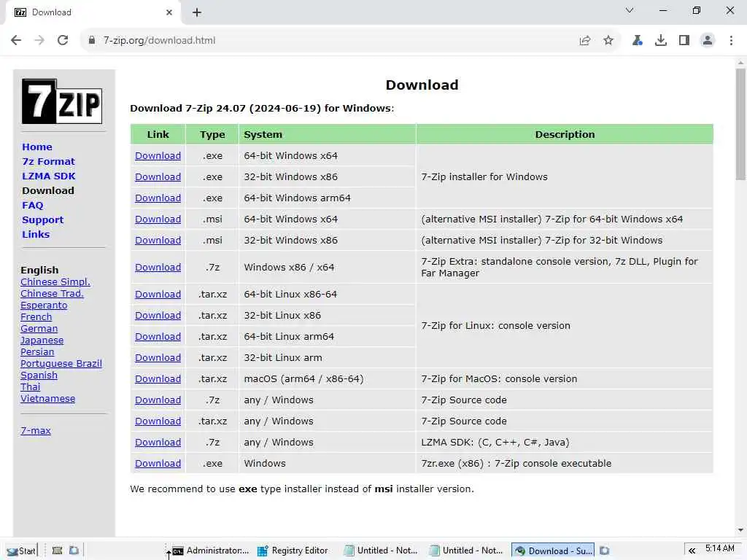This screenshot has height=560, width=747.
Task: Click the browser back arrow
Action: [16, 41]
